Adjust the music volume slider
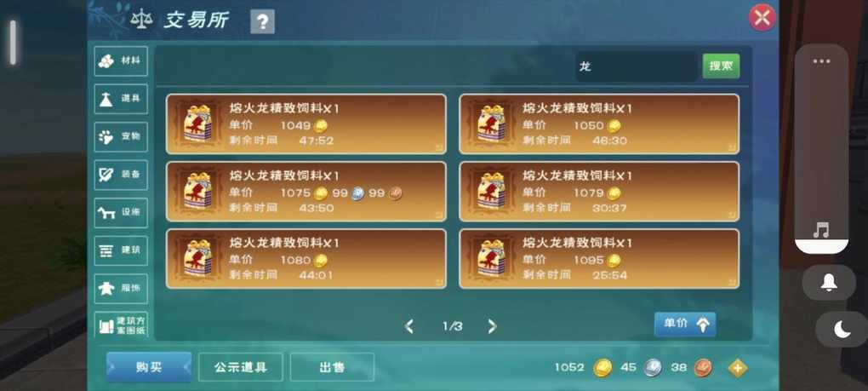This screenshot has height=391, width=868. click(821, 150)
